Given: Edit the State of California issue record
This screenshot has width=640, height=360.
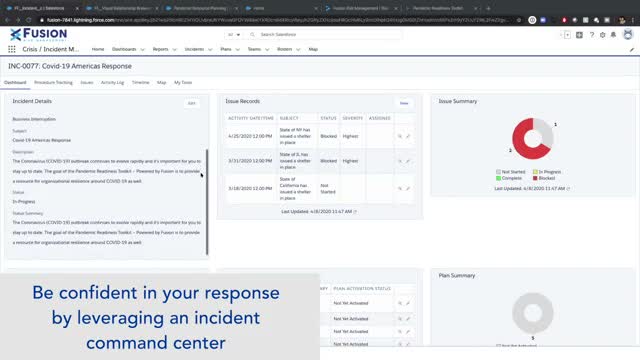Looking at the screenshot, I should pos(408,189).
